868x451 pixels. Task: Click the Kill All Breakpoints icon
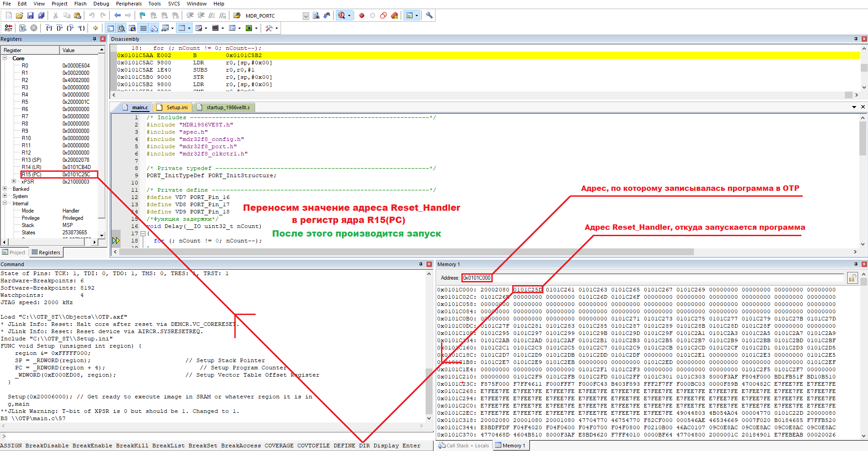(394, 15)
